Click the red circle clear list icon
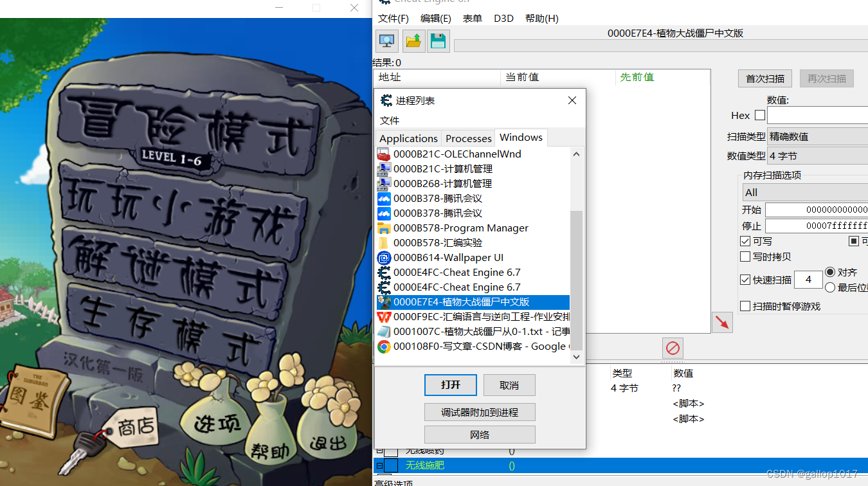Image resolution: width=868 pixels, height=486 pixels. point(673,348)
